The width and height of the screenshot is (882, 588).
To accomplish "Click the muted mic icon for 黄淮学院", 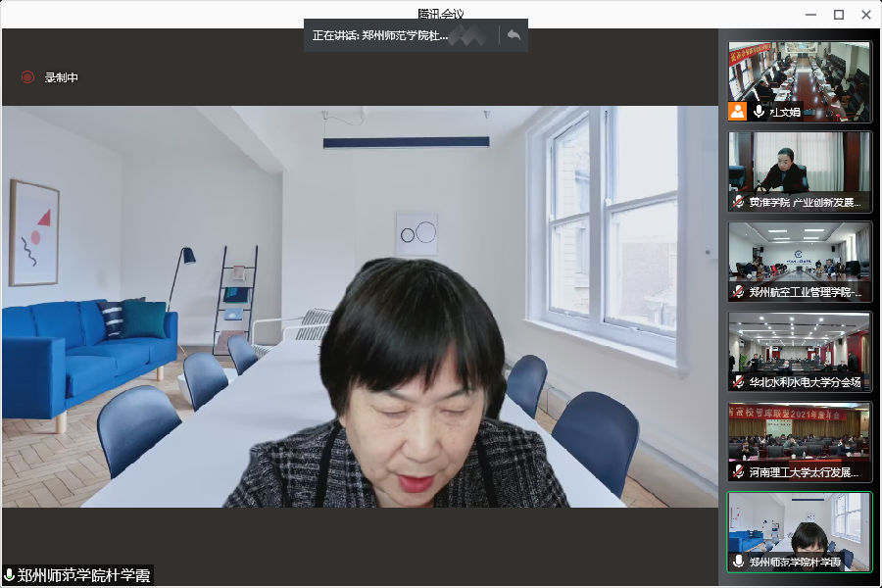I will click(739, 202).
